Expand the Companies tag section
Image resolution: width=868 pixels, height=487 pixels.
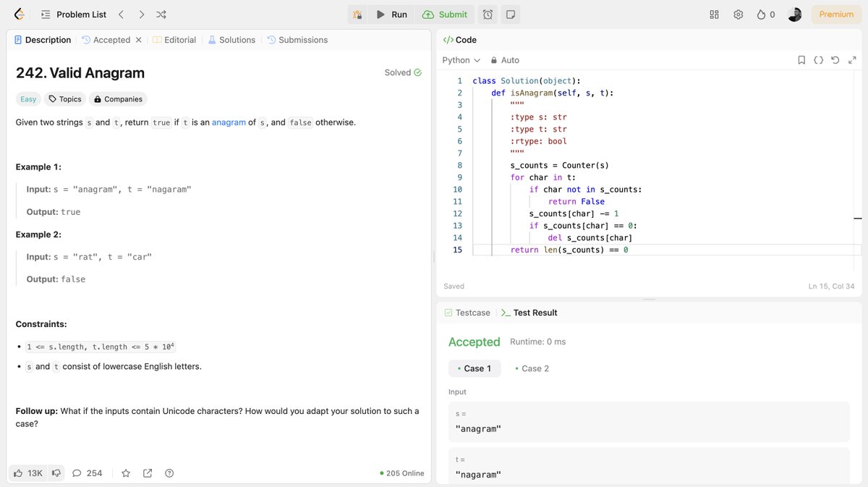click(x=117, y=99)
